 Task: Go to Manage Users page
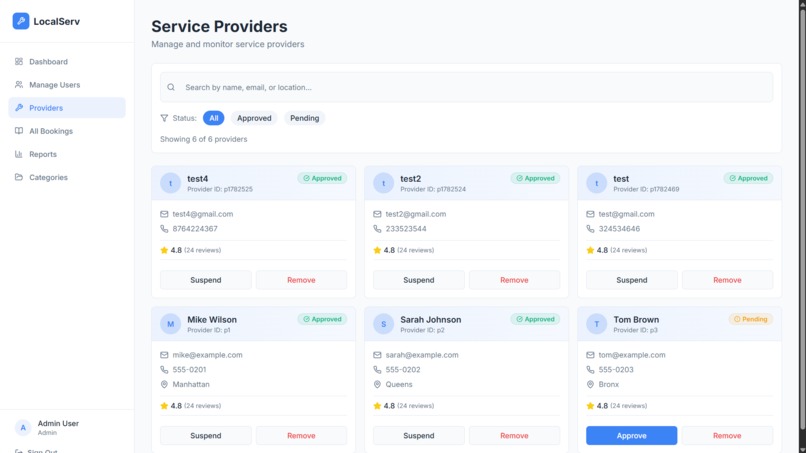(67, 85)
